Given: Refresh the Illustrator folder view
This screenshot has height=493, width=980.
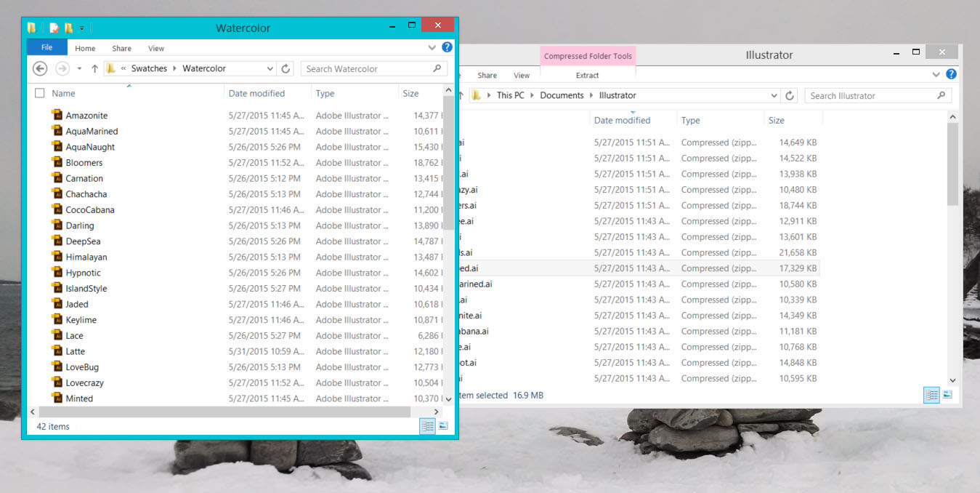Looking at the screenshot, I should [790, 95].
